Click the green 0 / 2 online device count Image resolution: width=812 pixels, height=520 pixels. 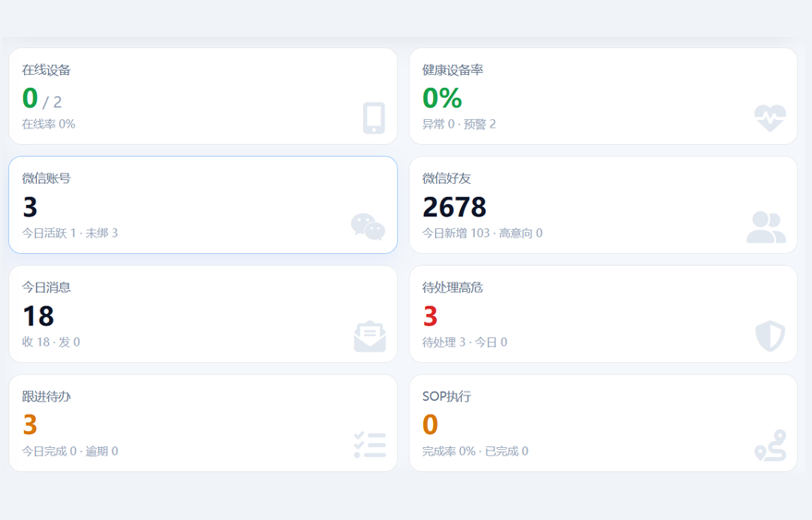(x=42, y=99)
